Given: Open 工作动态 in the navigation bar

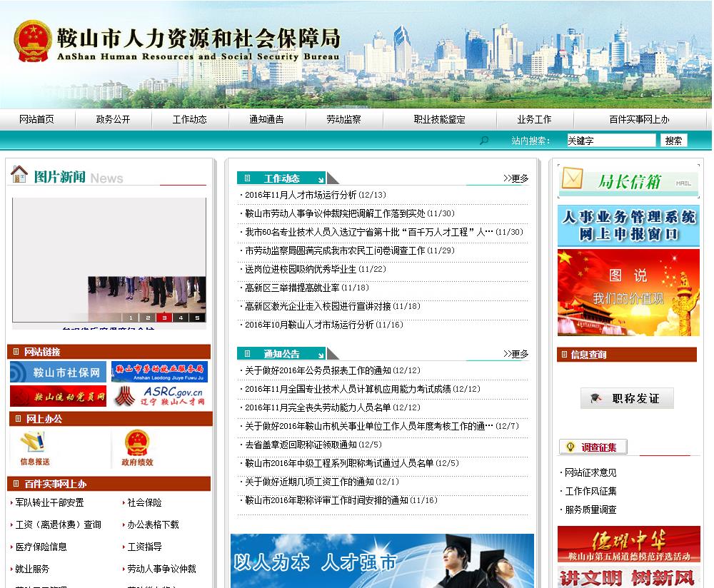Looking at the screenshot, I should pos(189,119).
